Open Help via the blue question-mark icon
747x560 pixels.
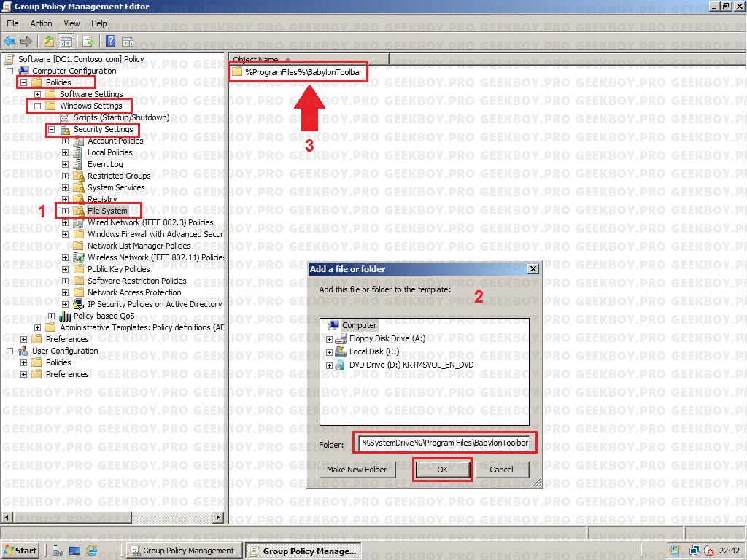click(x=111, y=42)
